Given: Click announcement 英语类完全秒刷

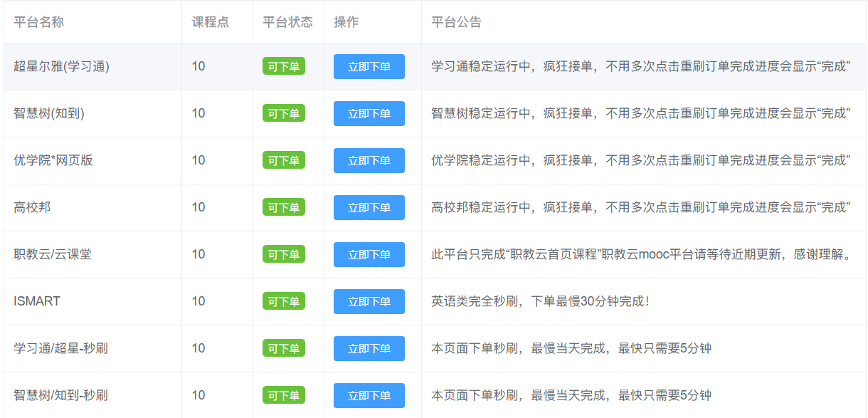Looking at the screenshot, I should point(541,301).
